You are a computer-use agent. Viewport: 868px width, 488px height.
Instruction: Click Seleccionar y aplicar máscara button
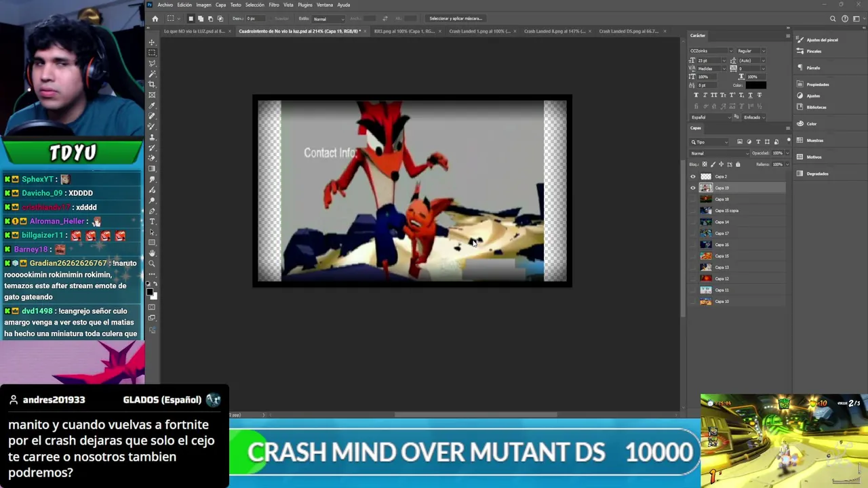456,19
